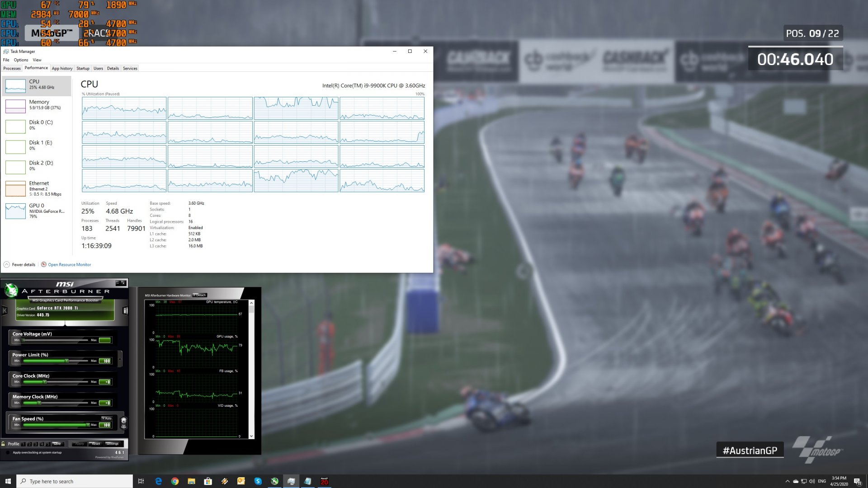Open the Options menu in Task Manager
The height and width of the screenshot is (488, 868).
pos(21,60)
